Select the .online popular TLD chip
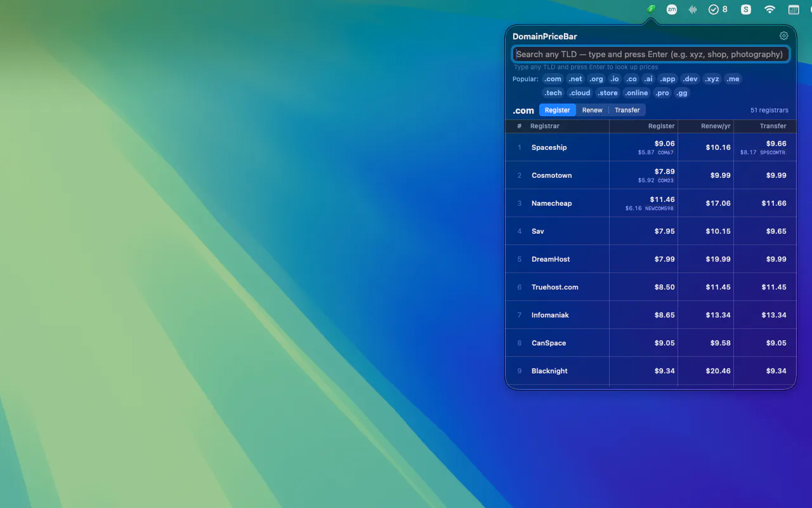Viewport: 812px width, 508px height. (636, 93)
